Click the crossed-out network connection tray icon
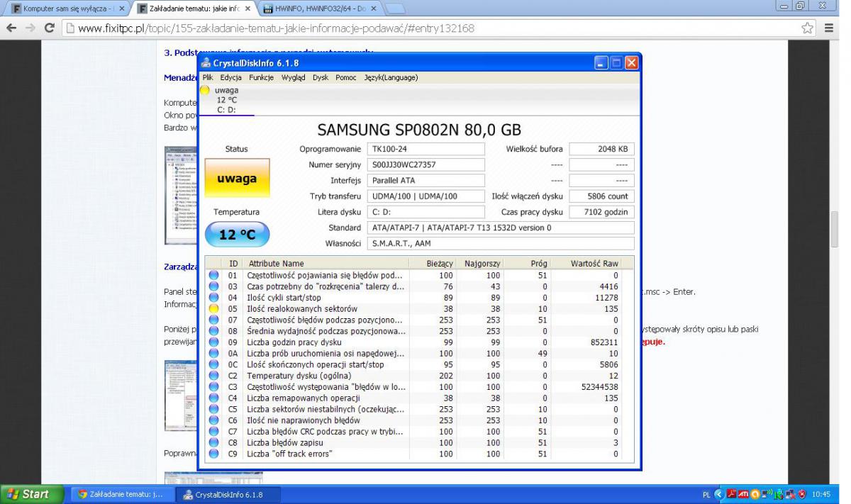 pyautogui.click(x=790, y=494)
